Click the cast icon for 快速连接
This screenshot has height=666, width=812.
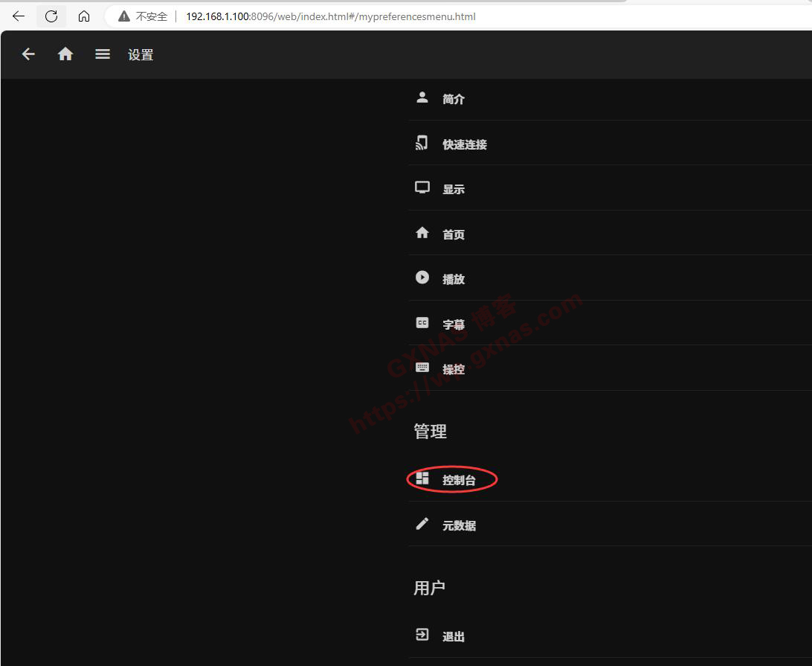coord(422,144)
